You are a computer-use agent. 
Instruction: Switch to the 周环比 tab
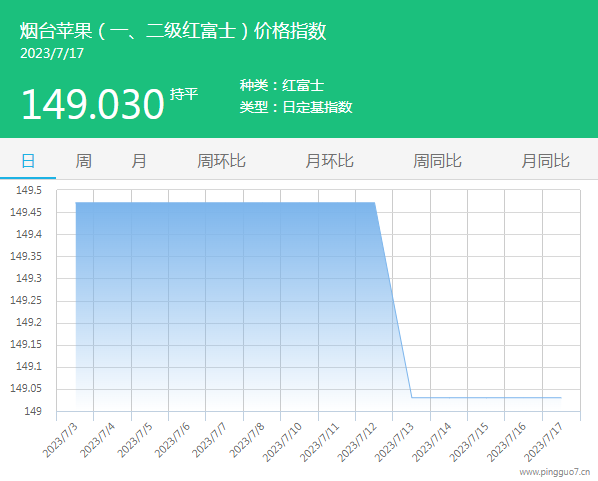pyautogui.click(x=221, y=161)
